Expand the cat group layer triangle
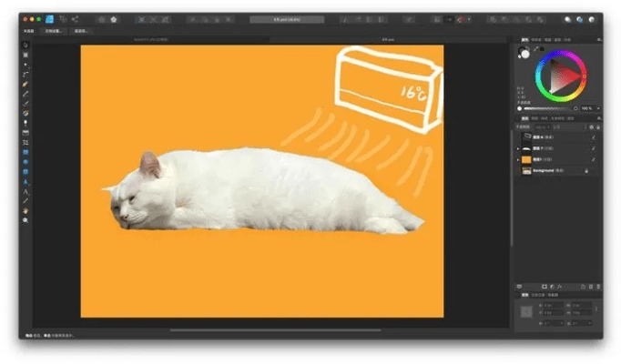This screenshot has height=364, width=621. 518,148
